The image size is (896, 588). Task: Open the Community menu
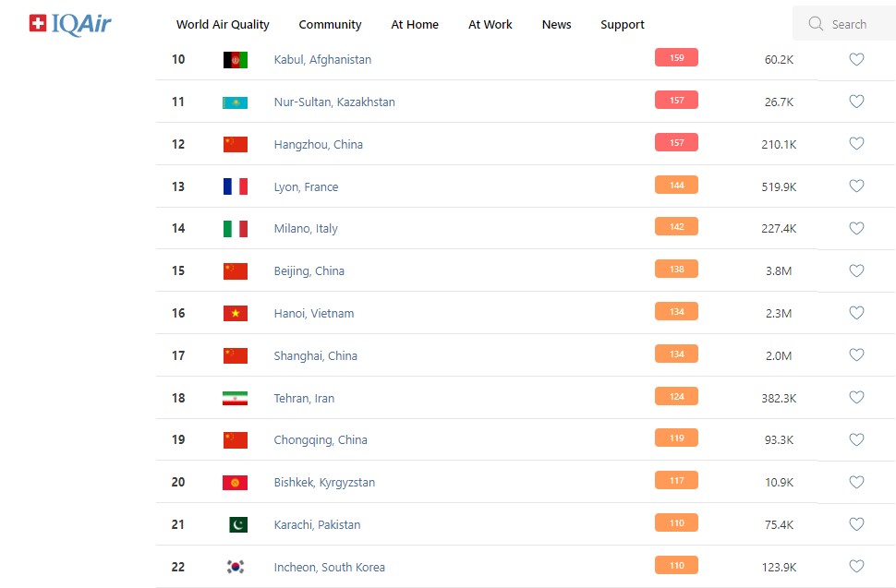(330, 25)
